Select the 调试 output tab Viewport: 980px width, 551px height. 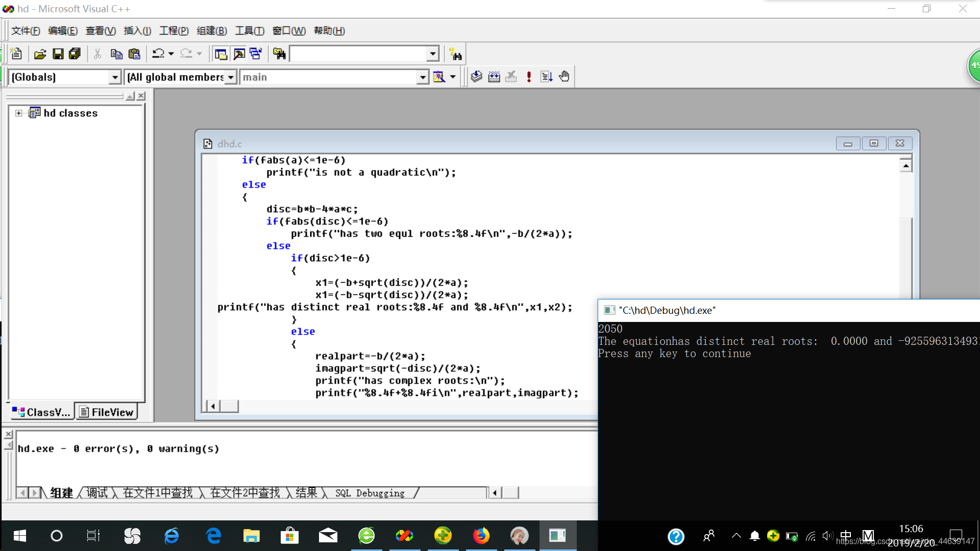(x=96, y=493)
